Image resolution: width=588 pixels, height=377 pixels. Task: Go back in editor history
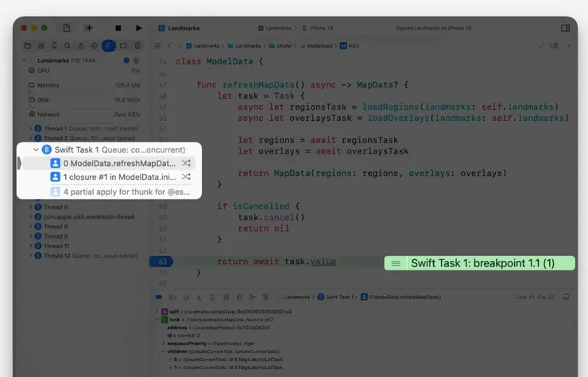170,46
